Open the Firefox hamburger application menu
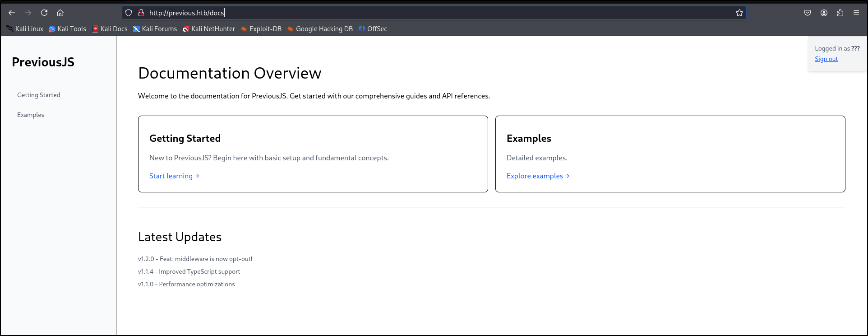Viewport: 868px width, 336px height. pos(856,13)
